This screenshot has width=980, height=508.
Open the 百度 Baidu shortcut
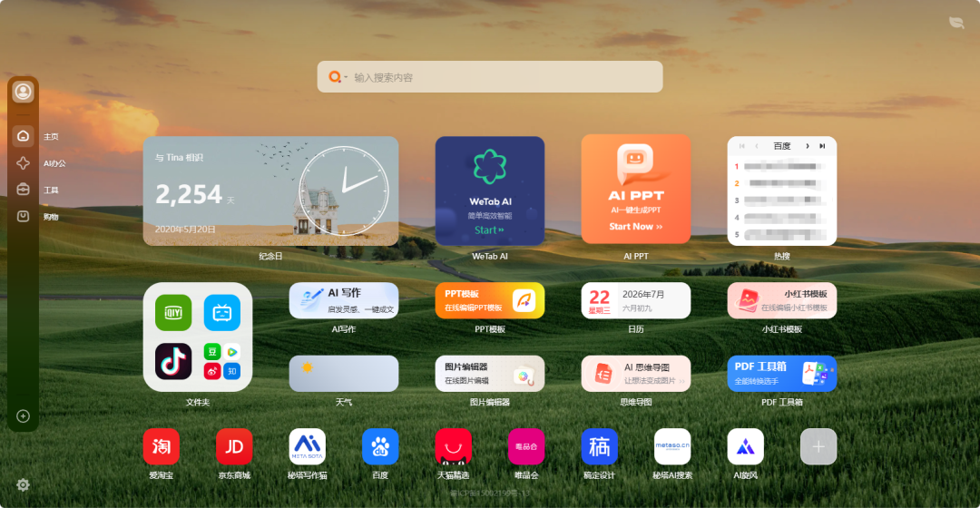(x=380, y=446)
